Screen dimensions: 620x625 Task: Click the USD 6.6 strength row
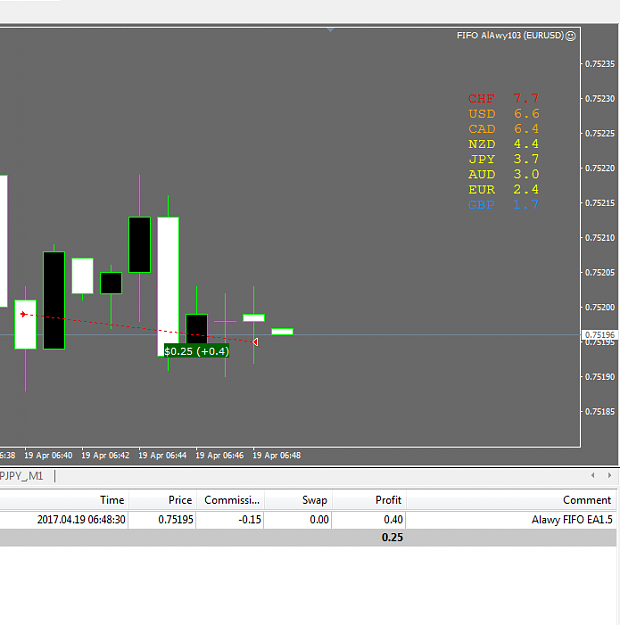click(504, 114)
